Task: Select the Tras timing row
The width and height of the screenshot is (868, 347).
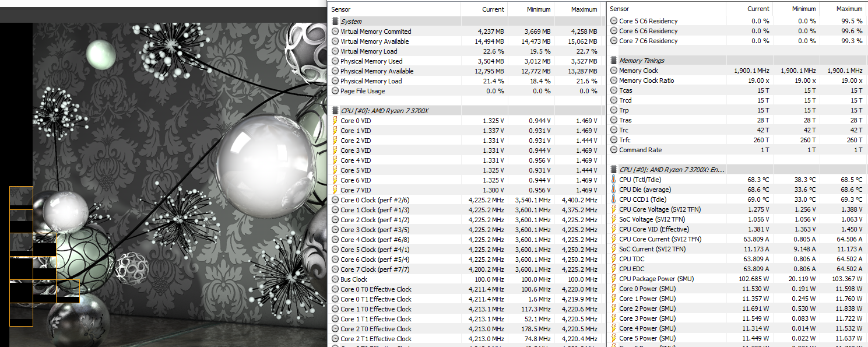Action: click(737, 120)
